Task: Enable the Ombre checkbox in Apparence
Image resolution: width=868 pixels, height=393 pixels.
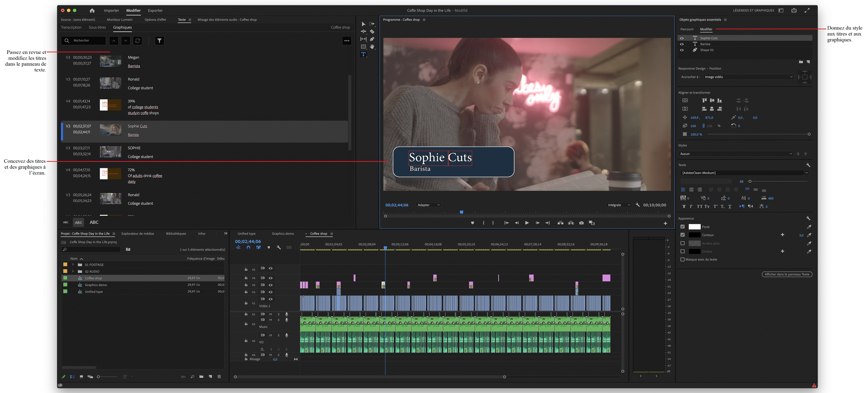Action: point(683,251)
